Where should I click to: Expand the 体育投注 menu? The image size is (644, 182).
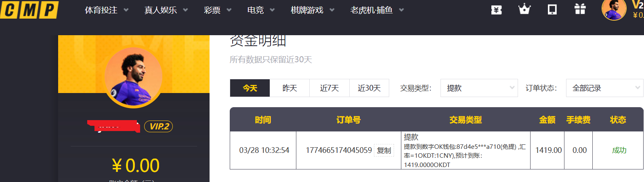click(106, 10)
